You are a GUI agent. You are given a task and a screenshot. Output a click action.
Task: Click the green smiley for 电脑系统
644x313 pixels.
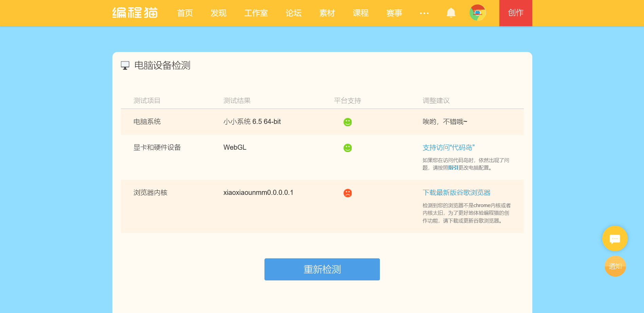[348, 122]
